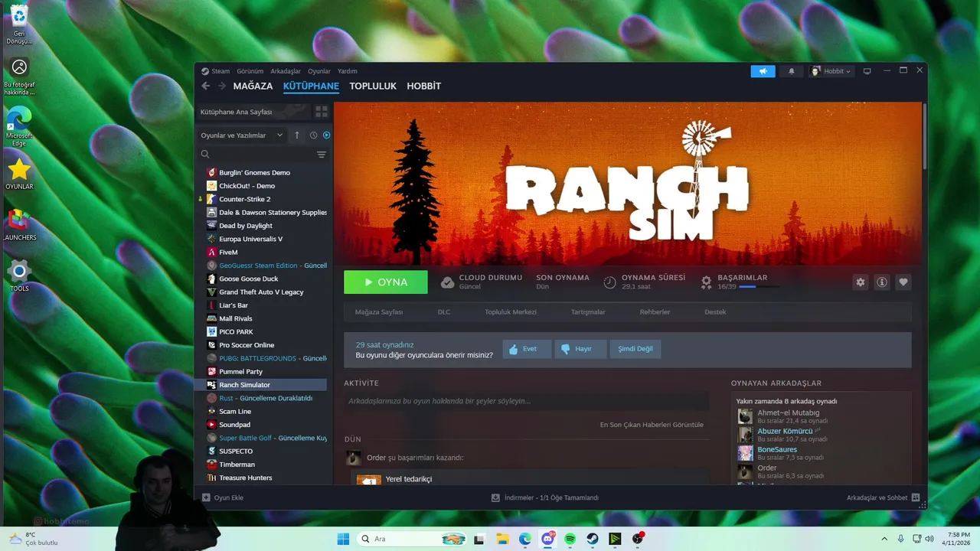Open Topluluk Merkezi link
This screenshot has height=551, width=980.
point(511,312)
